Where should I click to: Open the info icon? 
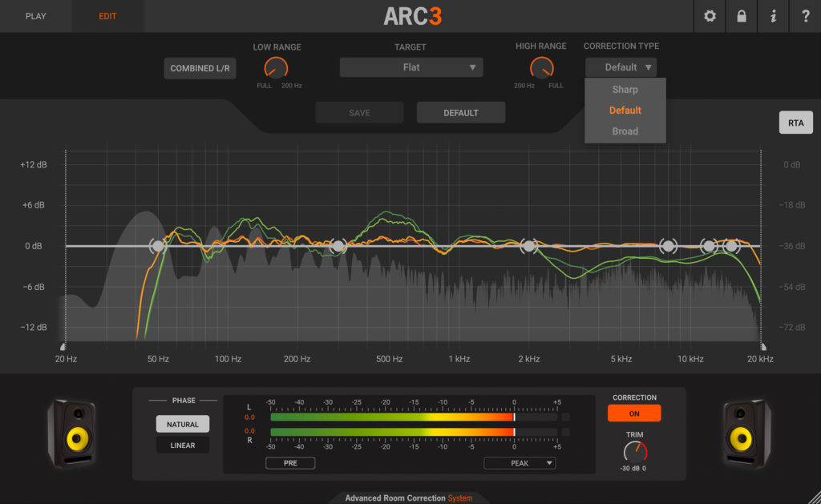click(x=774, y=16)
